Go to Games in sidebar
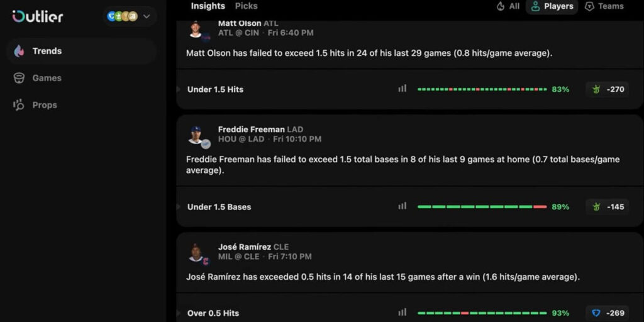The width and height of the screenshot is (644, 322). point(47,78)
